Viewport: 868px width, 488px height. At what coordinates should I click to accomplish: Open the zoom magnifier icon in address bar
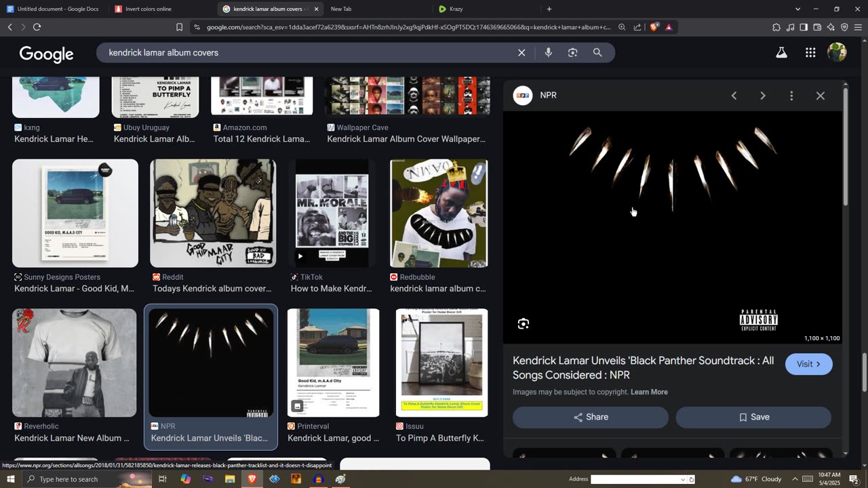tap(622, 27)
